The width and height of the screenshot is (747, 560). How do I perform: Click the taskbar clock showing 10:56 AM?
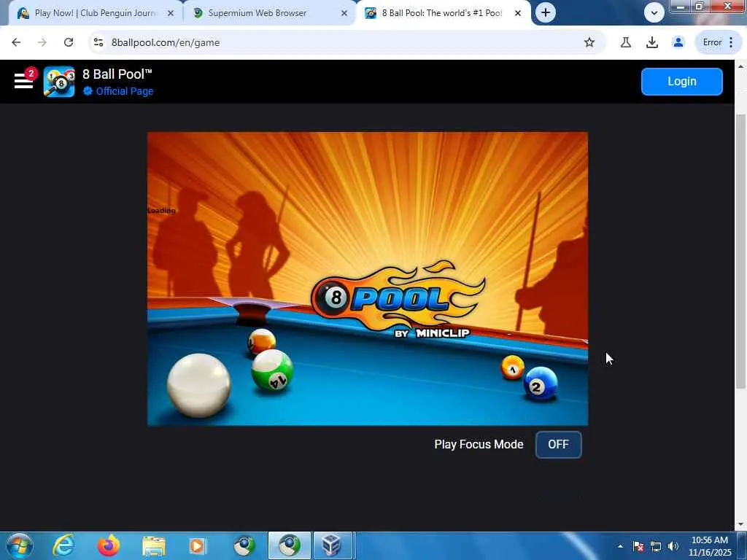click(709, 546)
